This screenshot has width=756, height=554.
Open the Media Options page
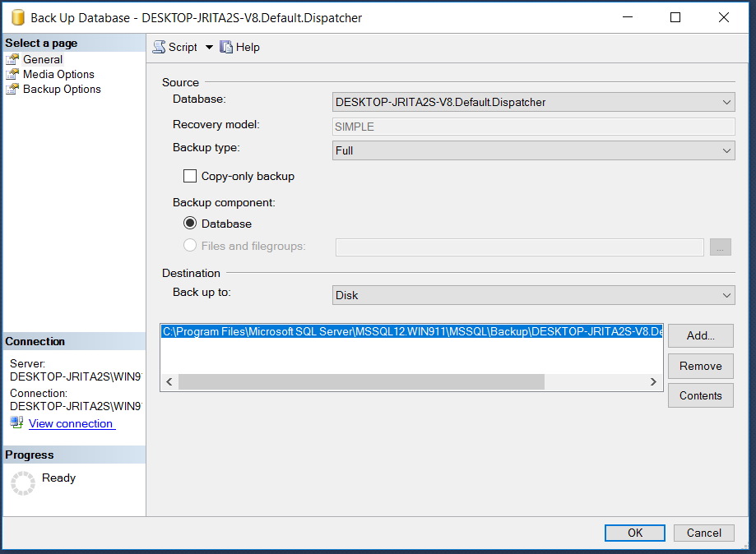pyautogui.click(x=59, y=74)
